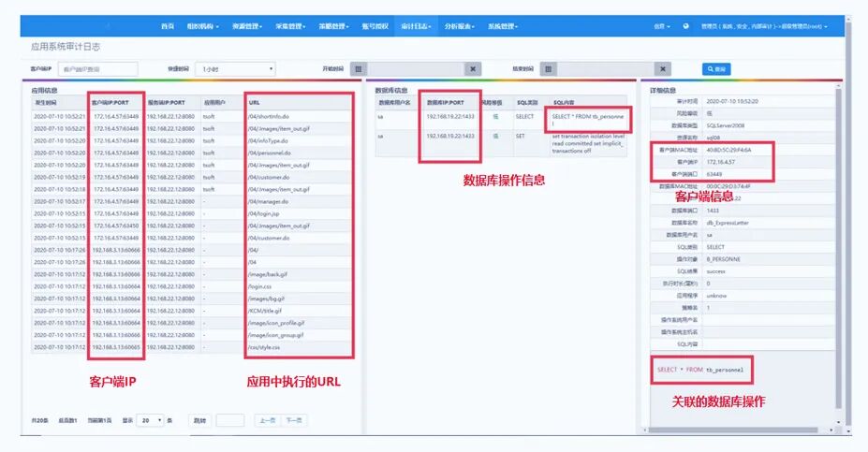Expand the 策略管理 dropdown menu
The image size is (868, 452).
click(x=333, y=26)
